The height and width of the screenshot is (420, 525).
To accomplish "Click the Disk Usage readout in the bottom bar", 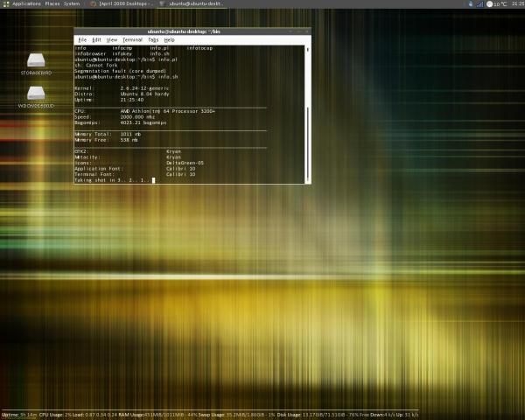I will pyautogui.click(x=324, y=415).
